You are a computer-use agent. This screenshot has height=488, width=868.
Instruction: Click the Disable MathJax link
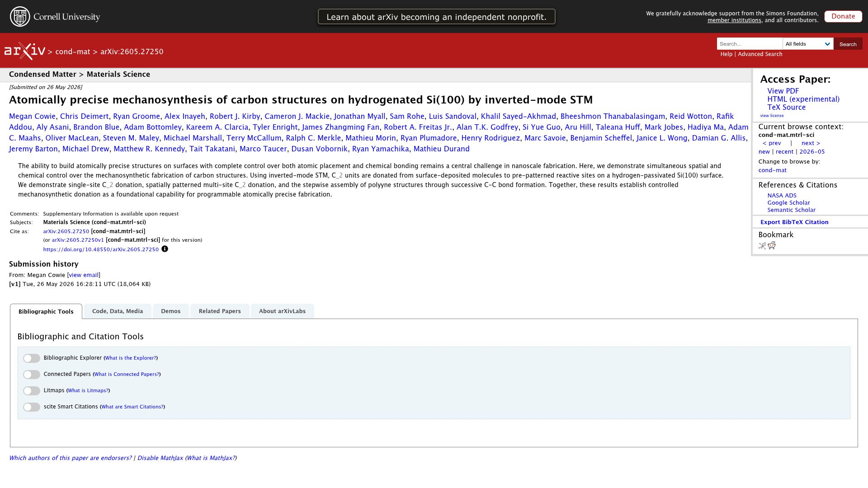[160, 458]
